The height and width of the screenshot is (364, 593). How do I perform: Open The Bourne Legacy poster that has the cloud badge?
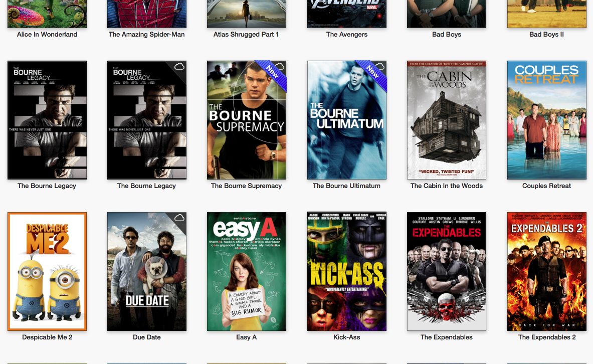pos(147,120)
